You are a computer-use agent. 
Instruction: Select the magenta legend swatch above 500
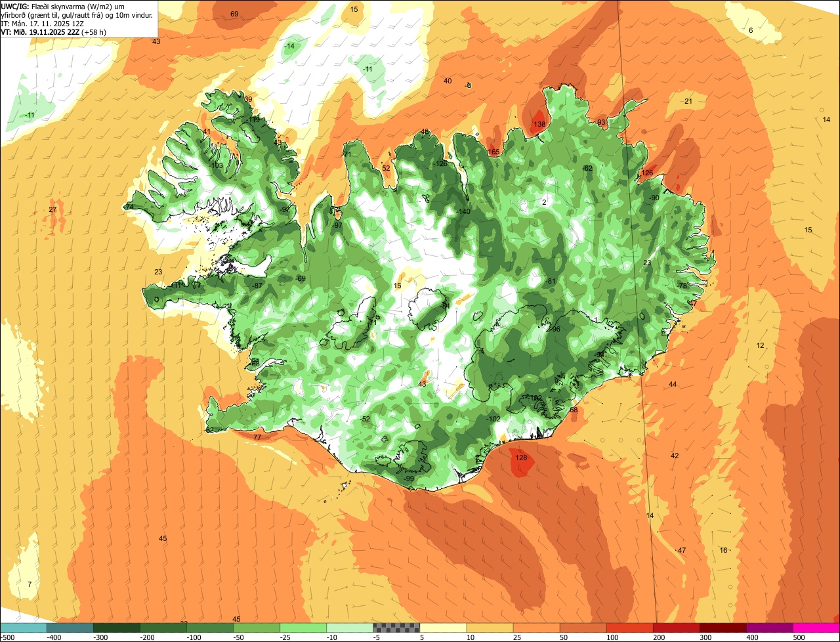coord(816,628)
